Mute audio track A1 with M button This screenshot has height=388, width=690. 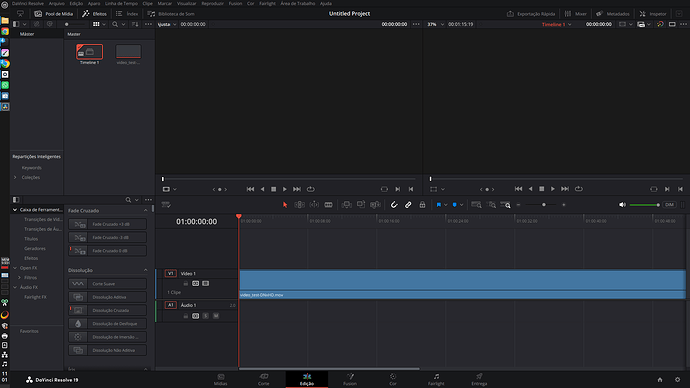[216, 316]
